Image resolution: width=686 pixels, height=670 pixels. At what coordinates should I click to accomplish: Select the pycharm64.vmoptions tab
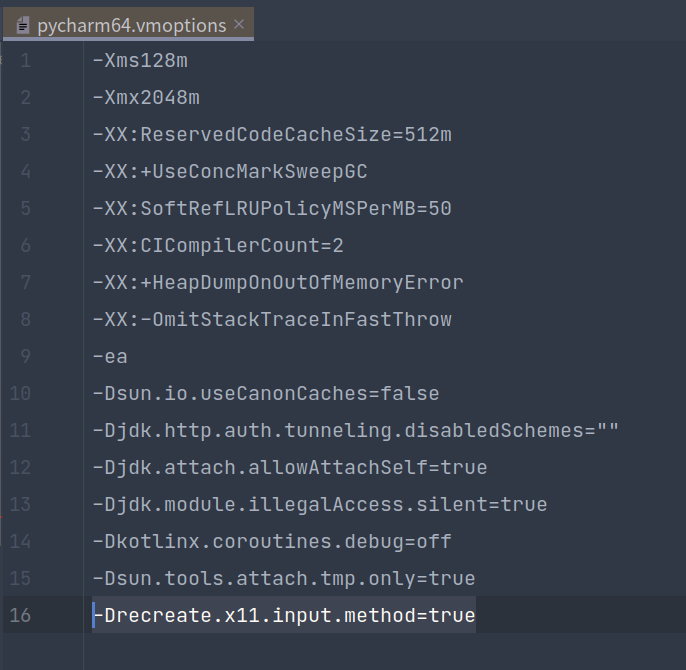(128, 24)
